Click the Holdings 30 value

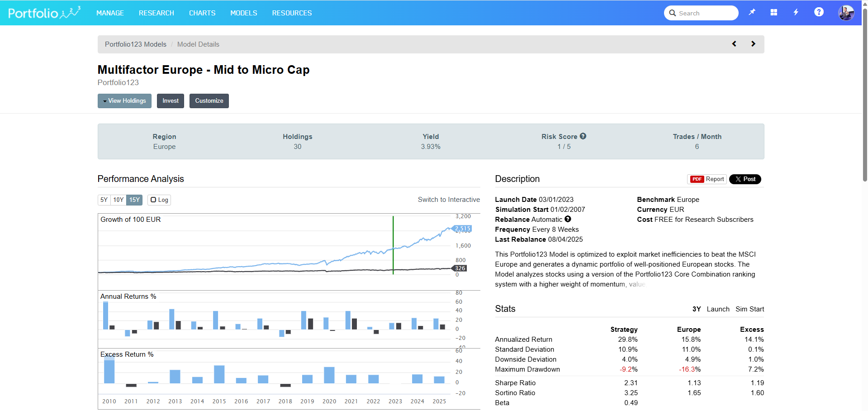[298, 147]
